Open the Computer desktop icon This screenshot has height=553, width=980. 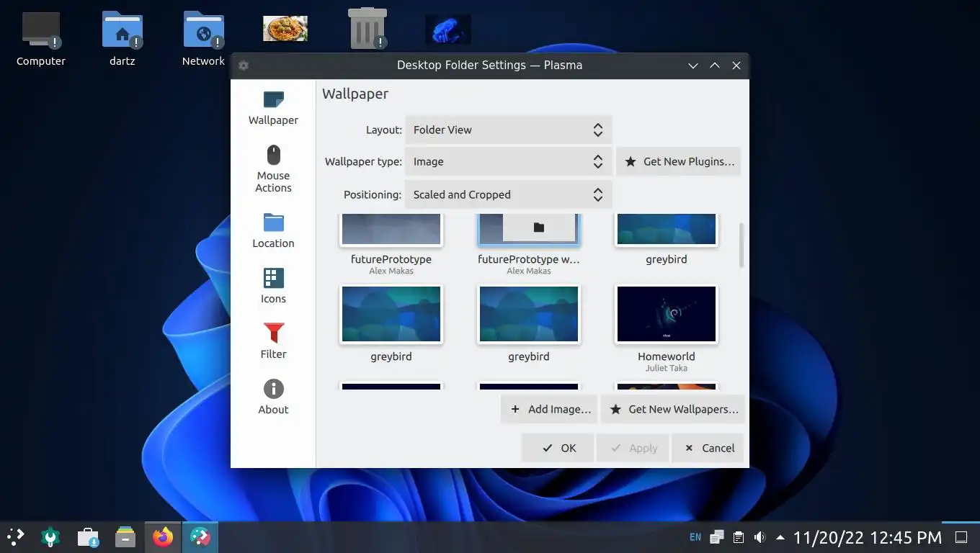(x=41, y=39)
